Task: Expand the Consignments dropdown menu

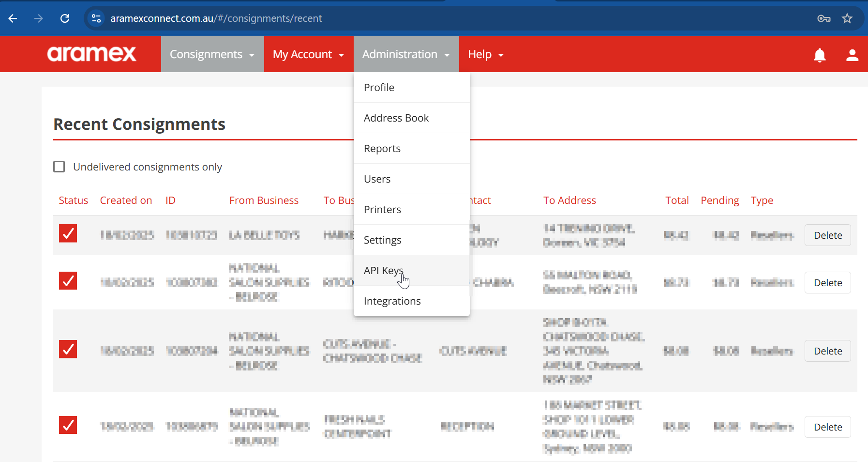Action: [212, 54]
